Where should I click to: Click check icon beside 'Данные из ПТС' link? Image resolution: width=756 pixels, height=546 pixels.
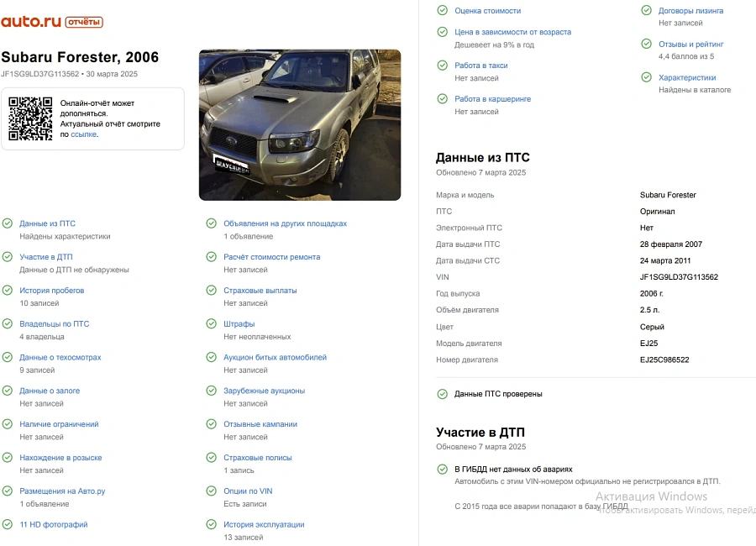[x=8, y=223]
